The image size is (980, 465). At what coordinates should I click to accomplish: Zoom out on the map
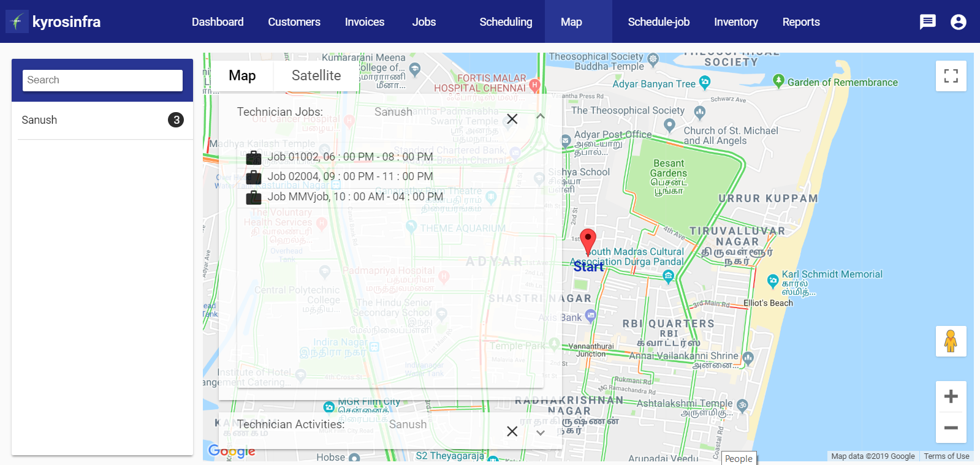951,428
